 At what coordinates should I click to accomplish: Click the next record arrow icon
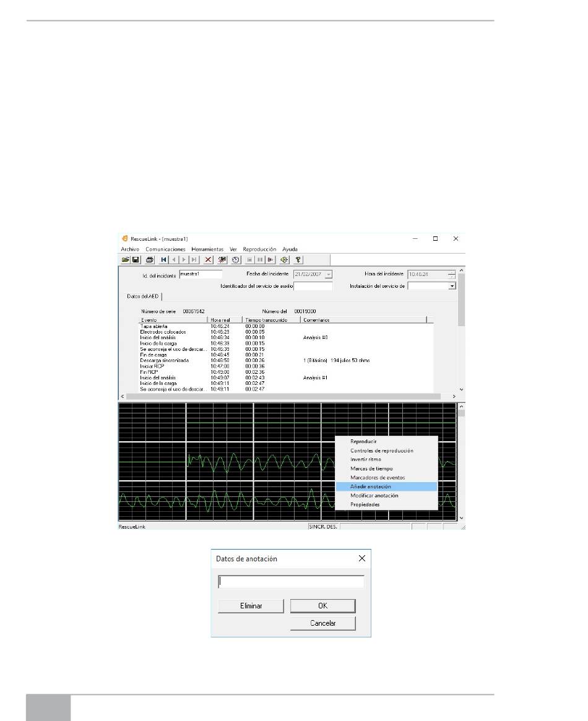184,260
